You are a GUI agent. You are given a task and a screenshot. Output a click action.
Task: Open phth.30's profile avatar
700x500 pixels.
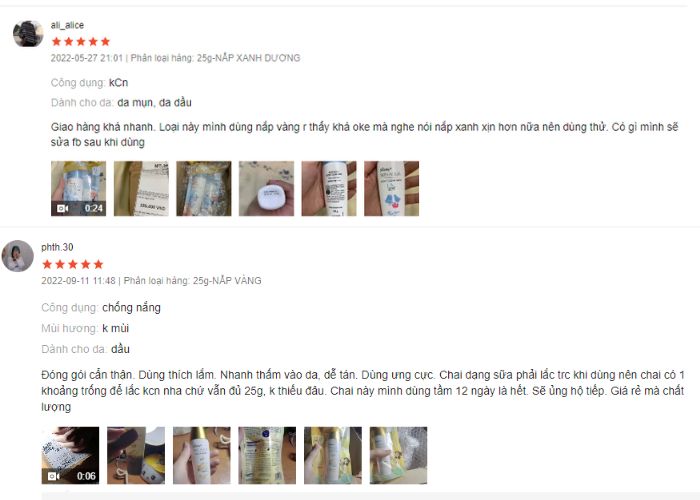17,256
